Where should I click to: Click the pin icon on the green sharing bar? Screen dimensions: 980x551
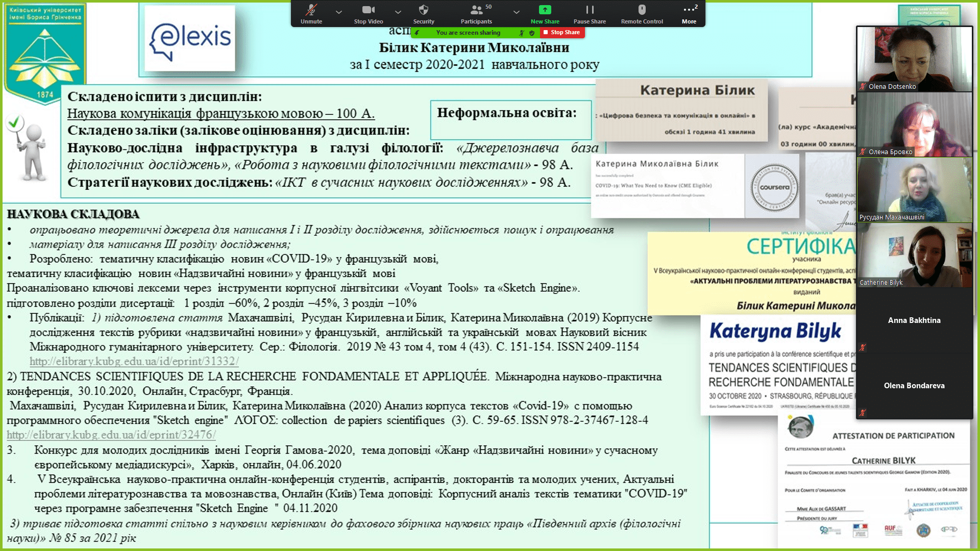[417, 33]
